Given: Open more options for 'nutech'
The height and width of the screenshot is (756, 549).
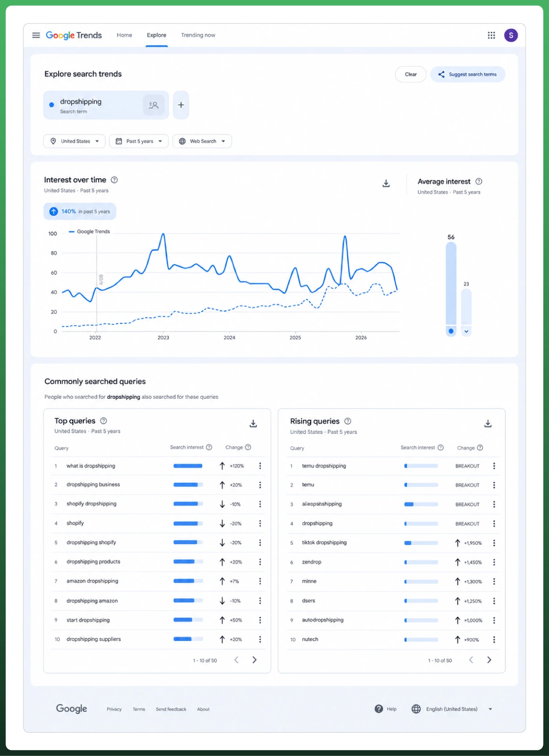Looking at the screenshot, I should [494, 640].
